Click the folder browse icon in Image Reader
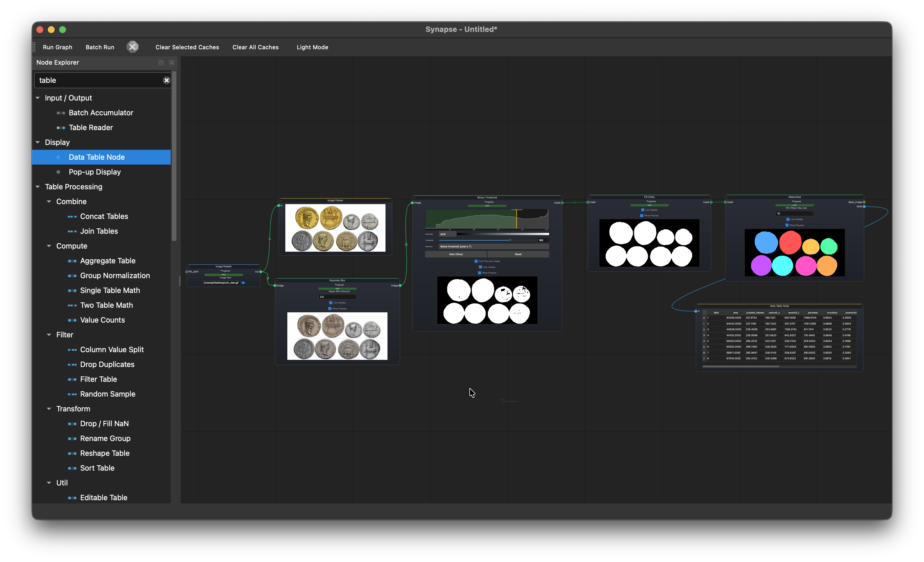Image resolution: width=924 pixels, height=562 pixels. 244,283
